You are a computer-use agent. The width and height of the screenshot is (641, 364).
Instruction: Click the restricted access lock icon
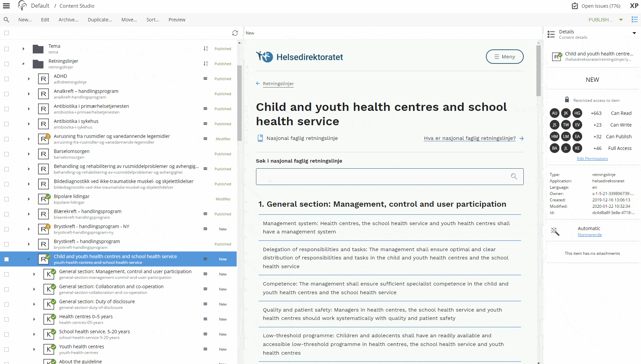(567, 100)
